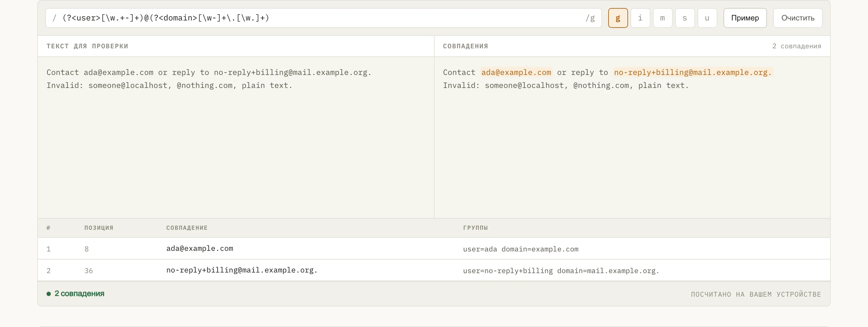The image size is (868, 327).
Task: Enable the dotall 's' flag
Action: [684, 18]
